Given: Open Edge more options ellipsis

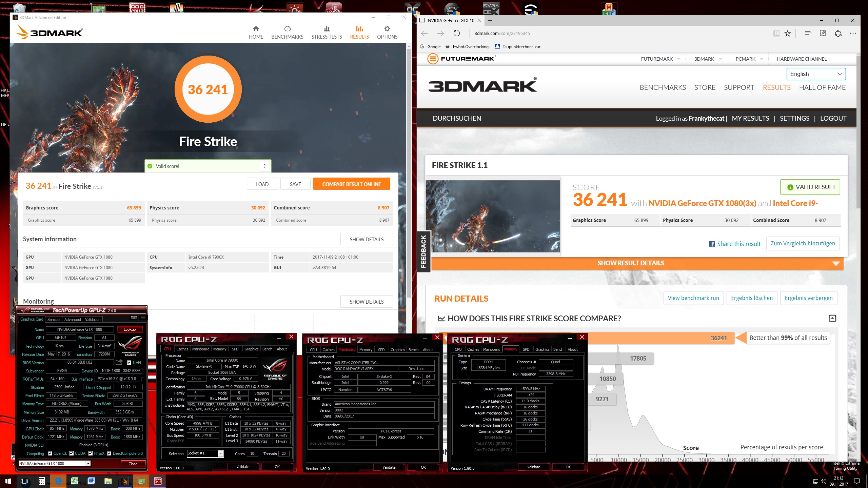Looking at the screenshot, I should (x=853, y=33).
